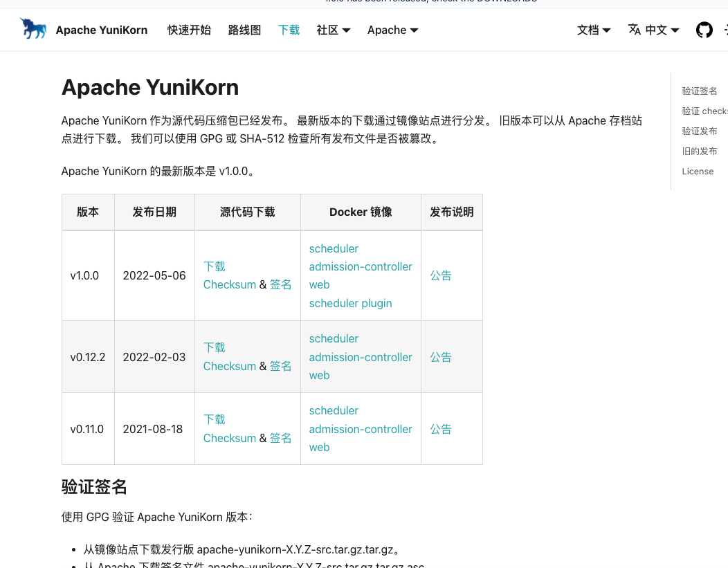Click the 验证签名 section heading
The image size is (728, 568).
(x=94, y=487)
